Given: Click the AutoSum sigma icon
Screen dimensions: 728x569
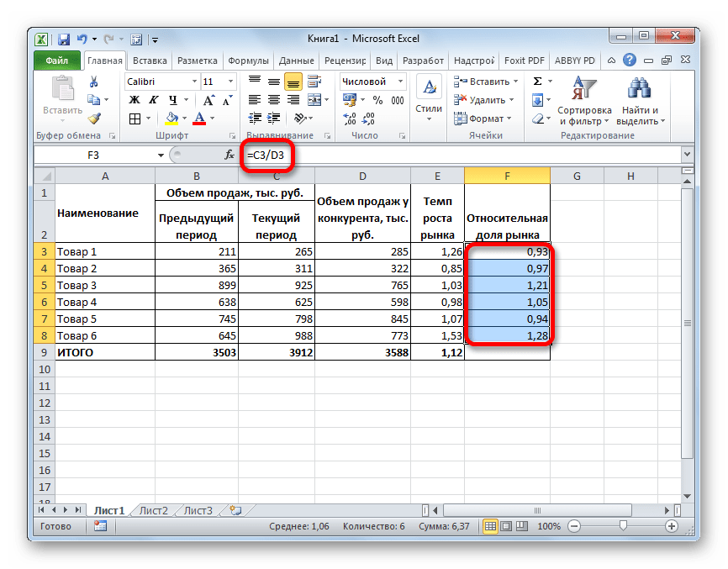Looking at the screenshot, I should pos(538,82).
